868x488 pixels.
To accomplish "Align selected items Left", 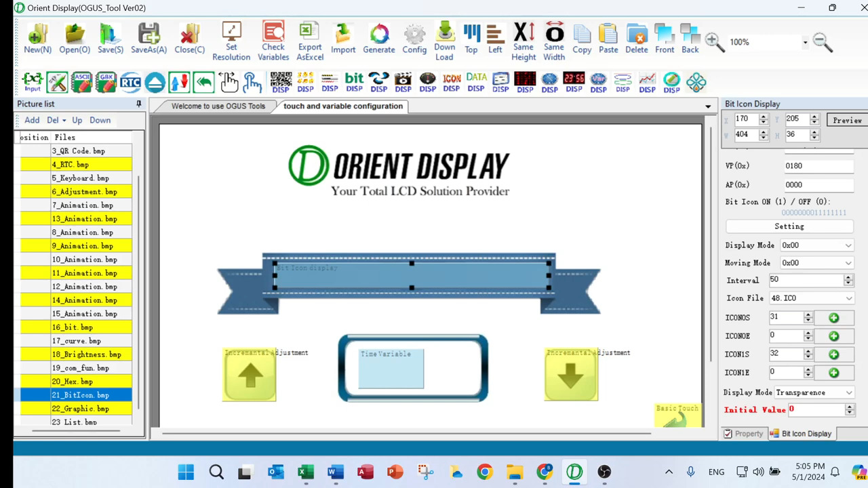I will (x=496, y=39).
